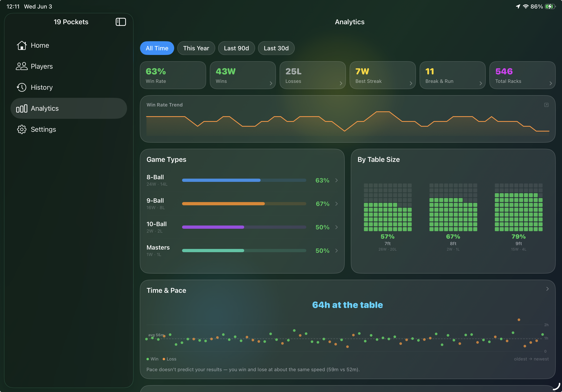Switch filter to This Year
This screenshot has height=392, width=562.
(196, 48)
